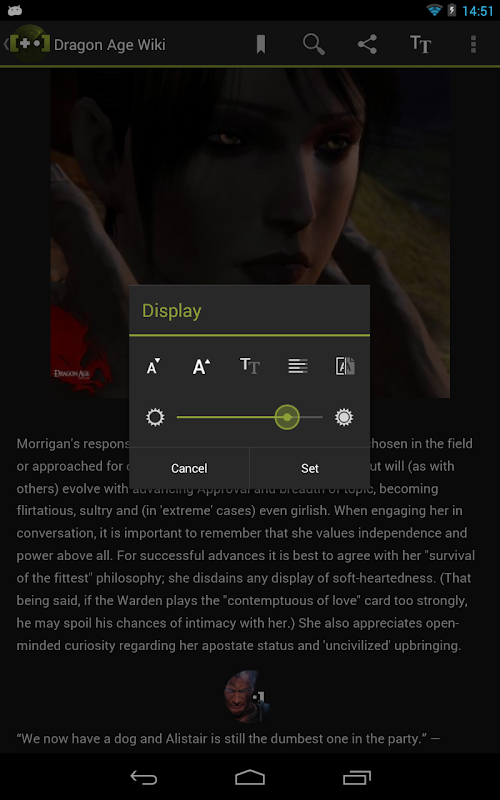This screenshot has width=500, height=800.
Task: Click the high brightness sun icon
Action: click(344, 417)
